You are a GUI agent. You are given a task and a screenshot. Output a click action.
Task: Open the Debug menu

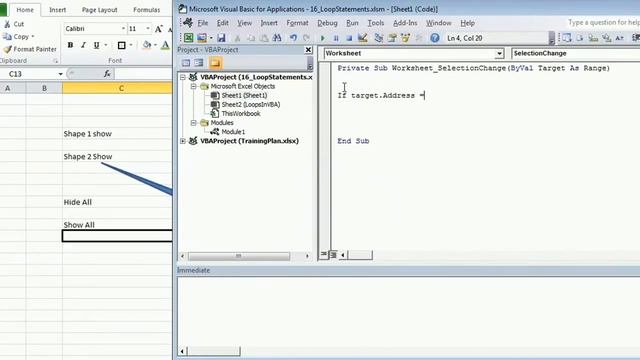(x=327, y=23)
